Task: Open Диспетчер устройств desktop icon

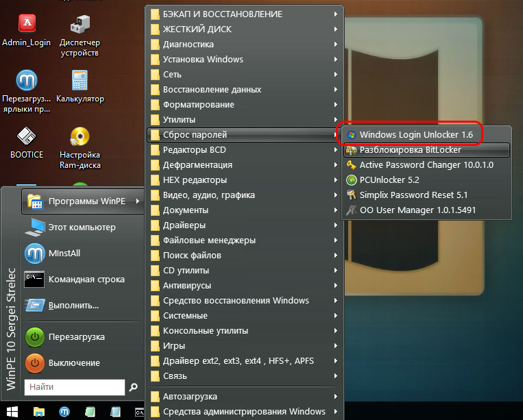Action: click(80, 36)
